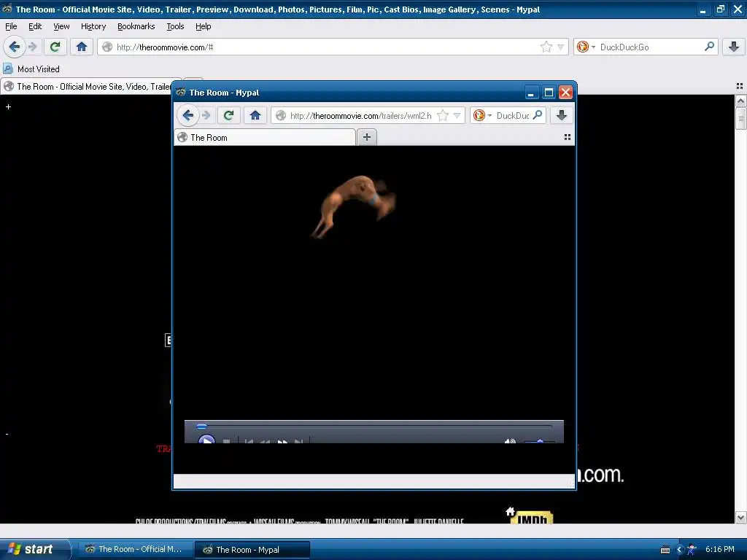
Task: Click the fast forward video control
Action: pyautogui.click(x=282, y=441)
